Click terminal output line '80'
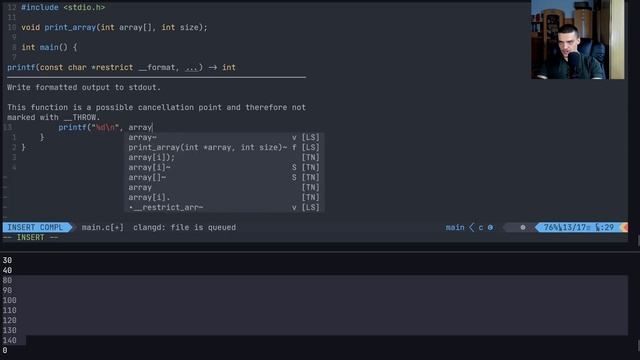640x360 pixels. [x=7, y=280]
